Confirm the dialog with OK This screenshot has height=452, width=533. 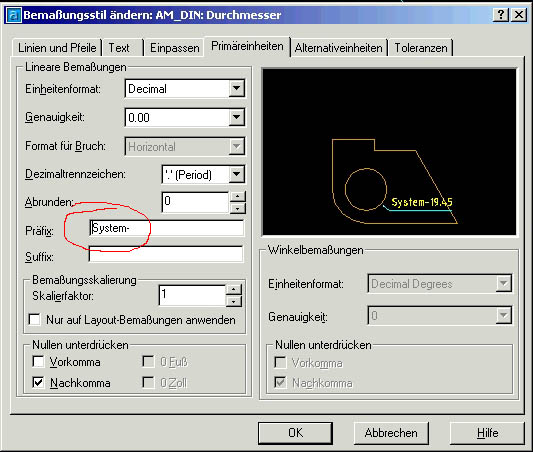point(295,433)
